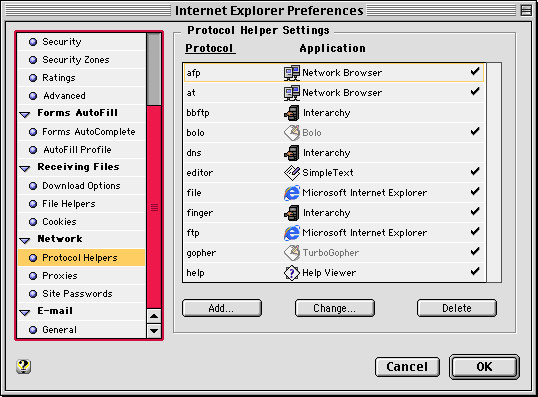Image resolution: width=538 pixels, height=397 pixels.
Task: Cancel the preferences dialog
Action: pyautogui.click(x=407, y=367)
